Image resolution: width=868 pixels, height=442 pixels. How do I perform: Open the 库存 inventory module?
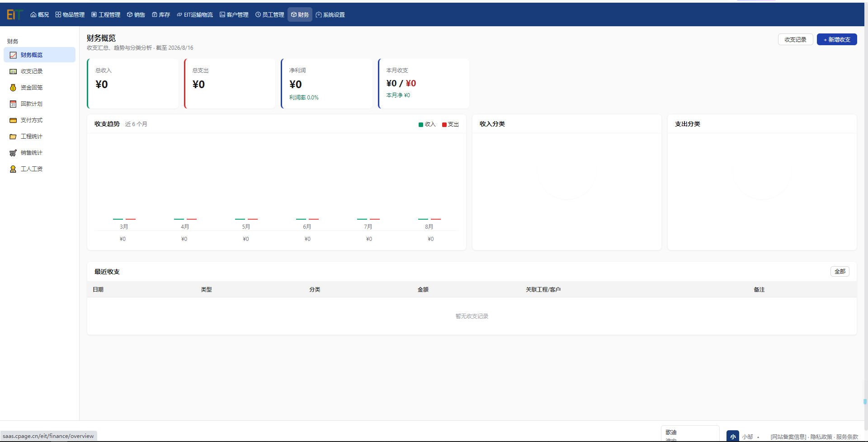click(x=161, y=14)
